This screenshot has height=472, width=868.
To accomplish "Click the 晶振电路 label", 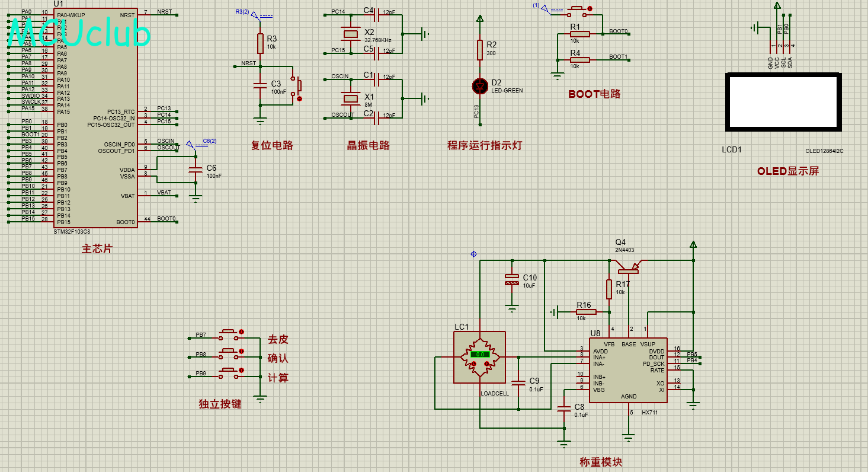I will tap(369, 145).
